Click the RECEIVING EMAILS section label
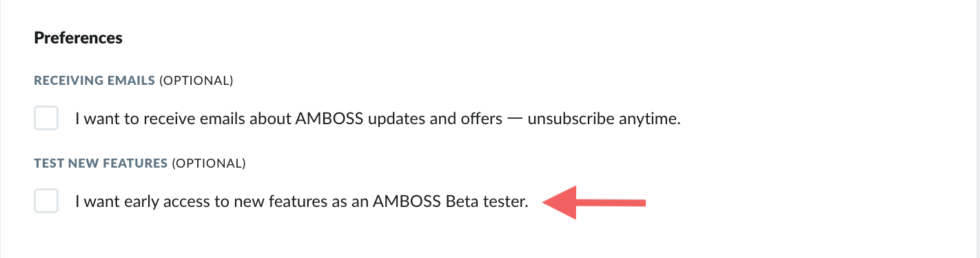Image resolution: width=980 pixels, height=258 pixels. [94, 81]
